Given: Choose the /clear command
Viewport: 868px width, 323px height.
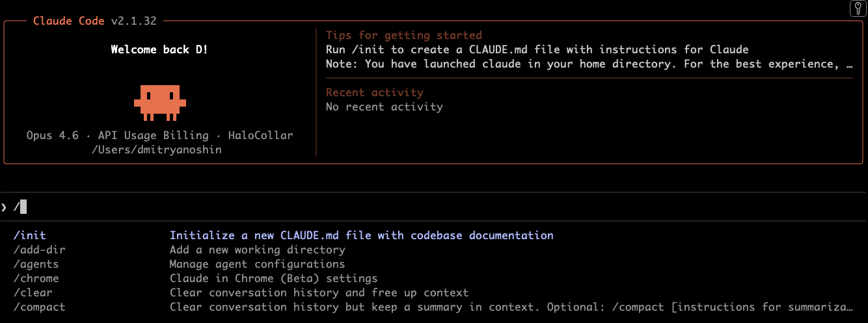Looking at the screenshot, I should coord(33,292).
